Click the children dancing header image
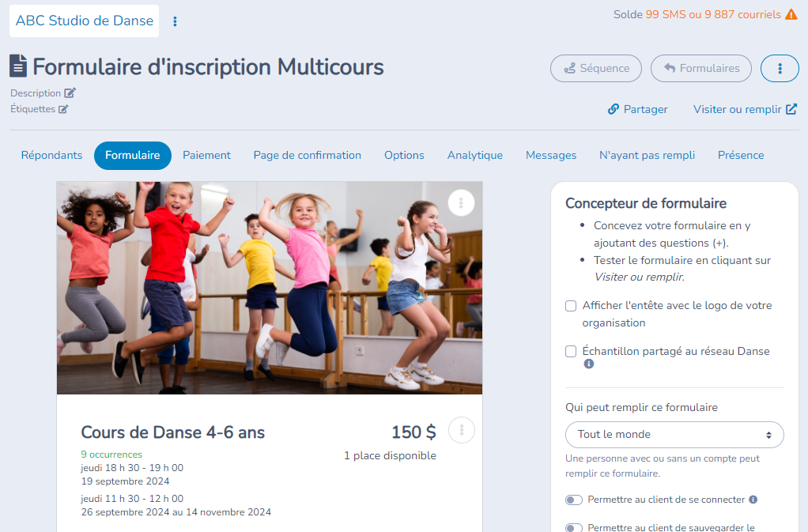Screen dimensions: 808x532 pyautogui.click(x=270, y=288)
